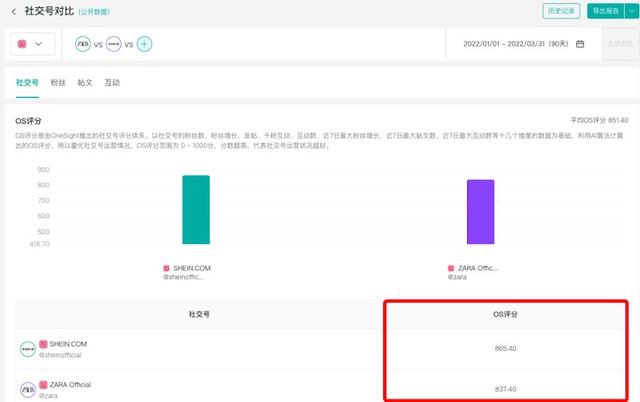Select the 865.40 score value
The width and height of the screenshot is (640, 402).
505,349
